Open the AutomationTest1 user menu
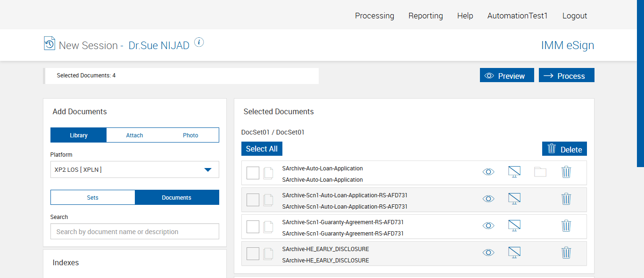 click(517, 16)
